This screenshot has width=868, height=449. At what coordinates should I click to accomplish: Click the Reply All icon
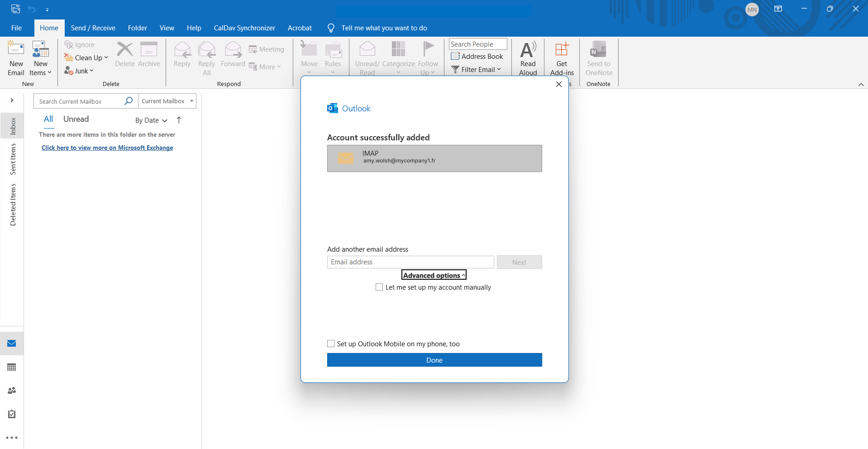(207, 49)
